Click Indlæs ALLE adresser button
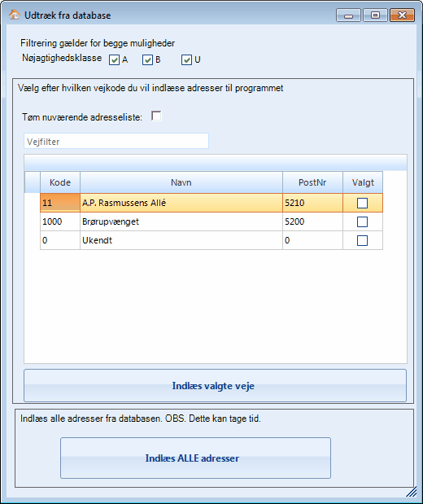 [195, 458]
